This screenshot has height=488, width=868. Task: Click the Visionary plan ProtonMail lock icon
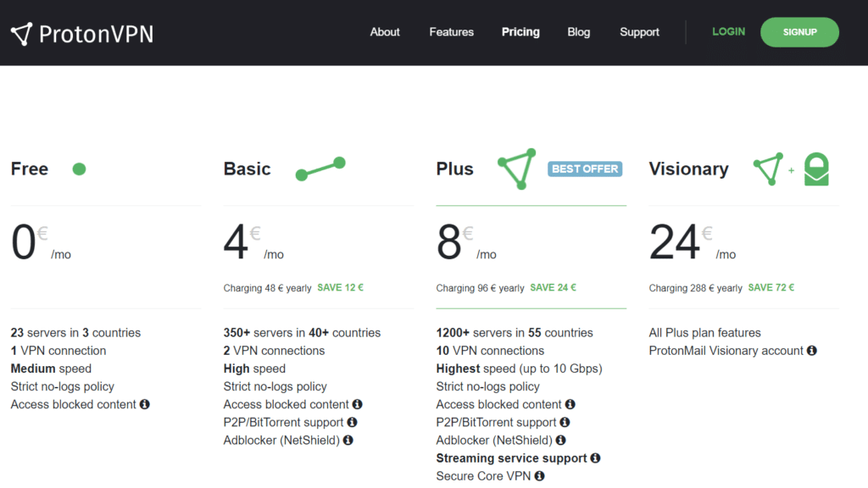click(816, 169)
